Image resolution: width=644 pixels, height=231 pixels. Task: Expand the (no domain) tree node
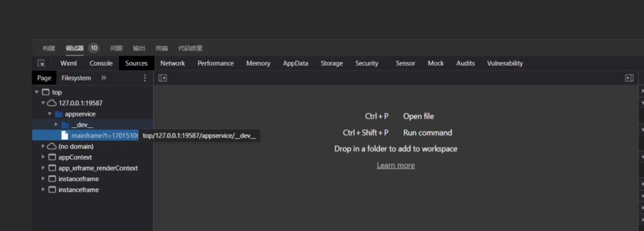click(43, 146)
